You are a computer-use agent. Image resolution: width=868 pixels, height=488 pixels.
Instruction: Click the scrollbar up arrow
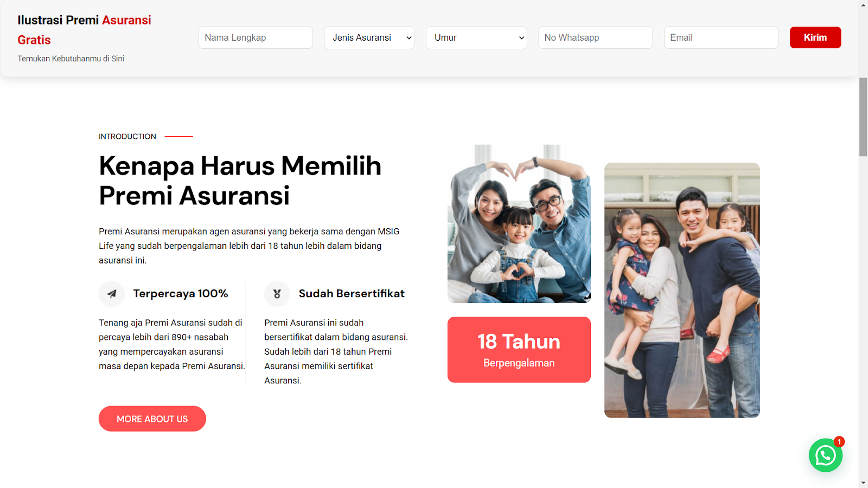point(863,5)
